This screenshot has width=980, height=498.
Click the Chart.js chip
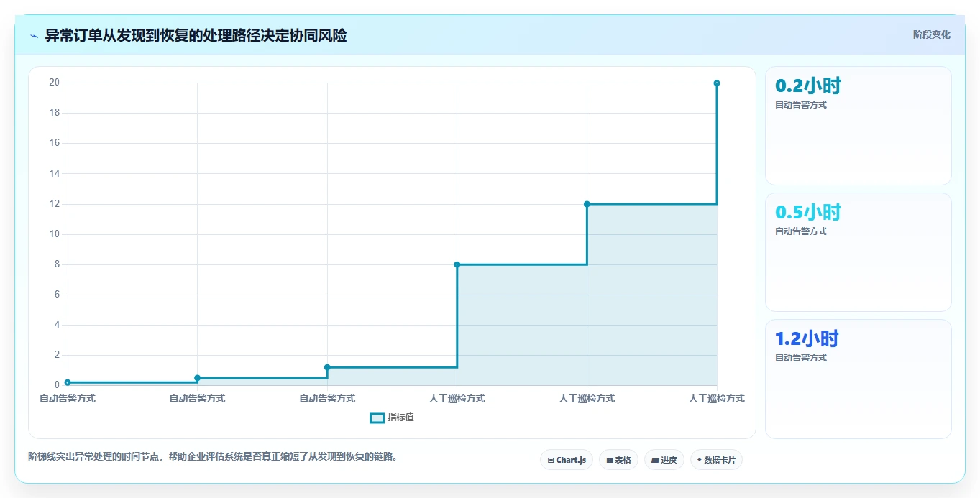[567, 460]
